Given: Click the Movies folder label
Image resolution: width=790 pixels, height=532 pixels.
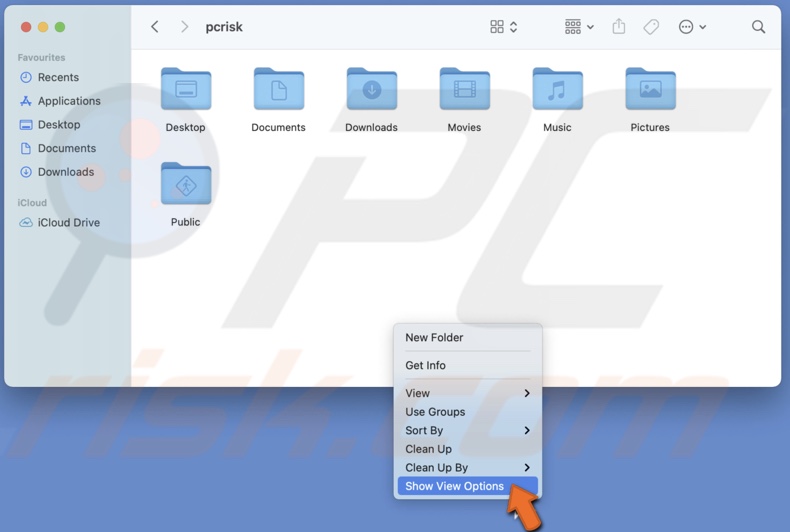Looking at the screenshot, I should click(x=465, y=127).
